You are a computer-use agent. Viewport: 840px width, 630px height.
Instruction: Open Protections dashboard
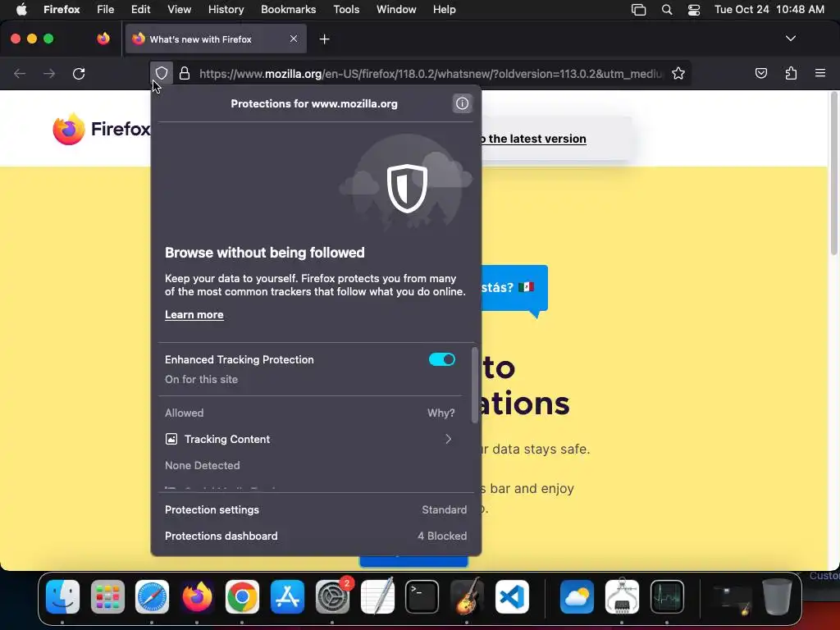(x=316, y=536)
